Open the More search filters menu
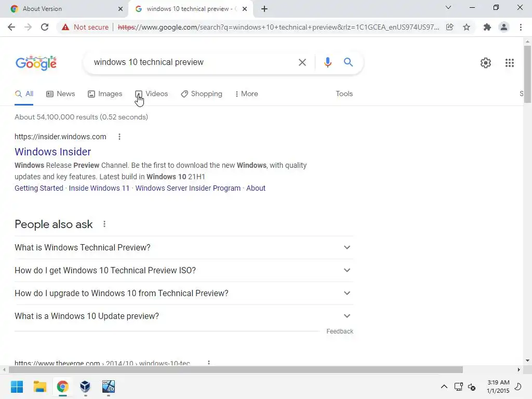 coord(247,94)
